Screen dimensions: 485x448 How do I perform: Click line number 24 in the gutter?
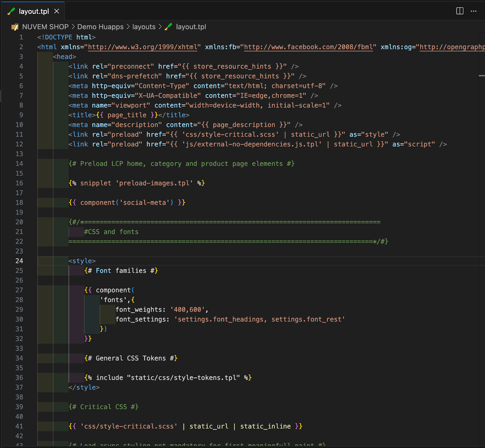click(19, 261)
